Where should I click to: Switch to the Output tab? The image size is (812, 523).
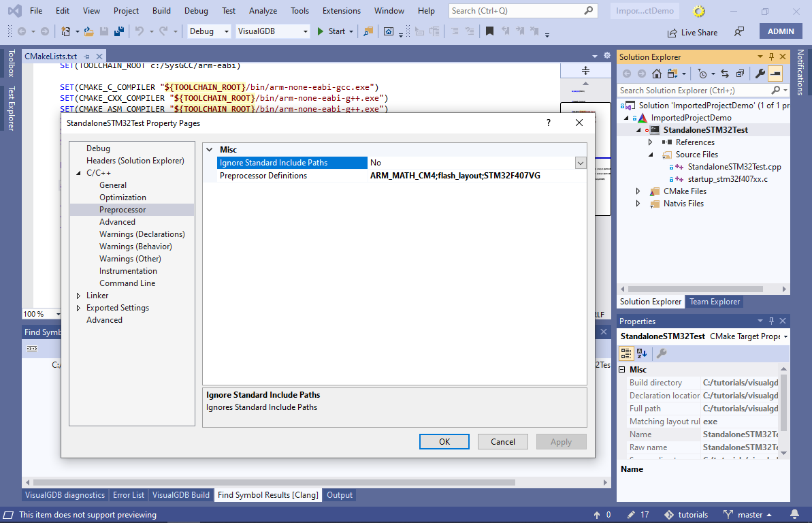click(340, 495)
